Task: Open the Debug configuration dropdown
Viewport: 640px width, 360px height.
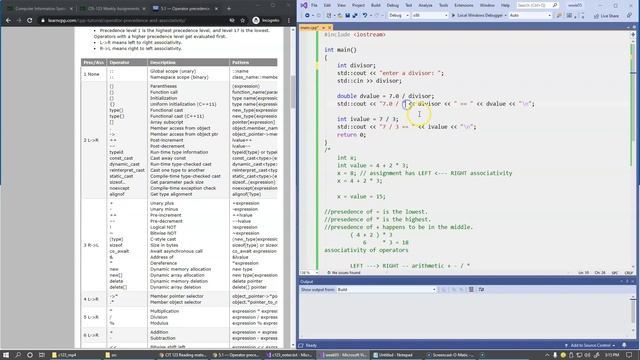Action: [x=399, y=16]
